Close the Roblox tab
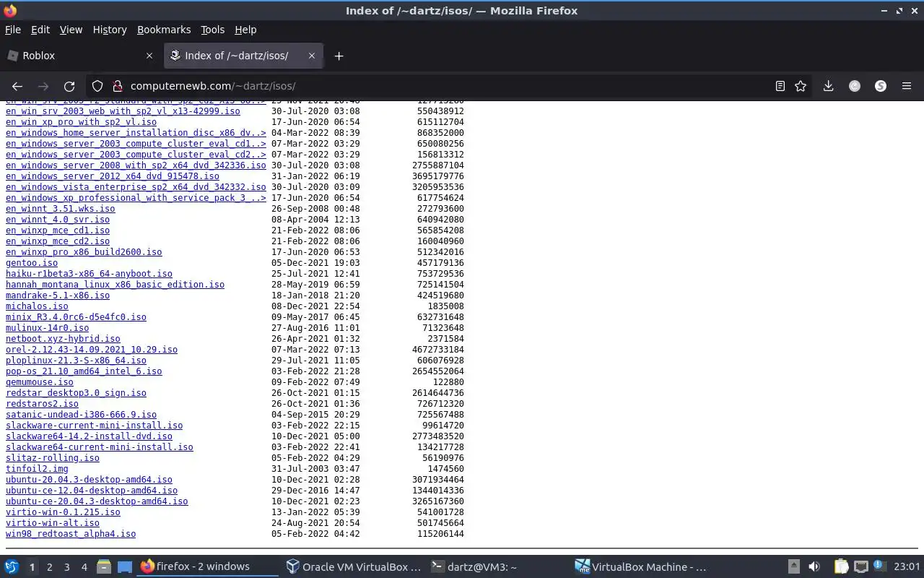924x578 pixels. point(149,56)
